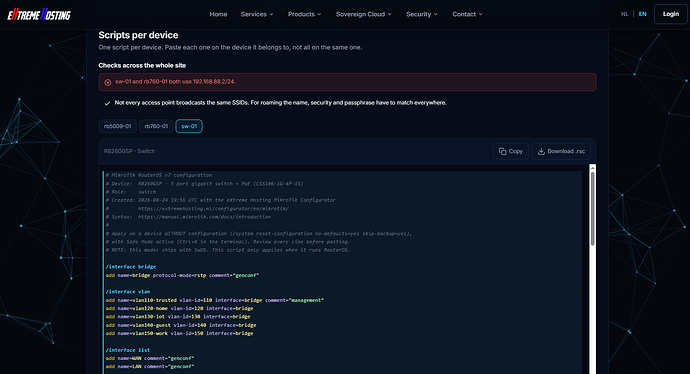Click the copy icon in Copy button

(x=502, y=151)
